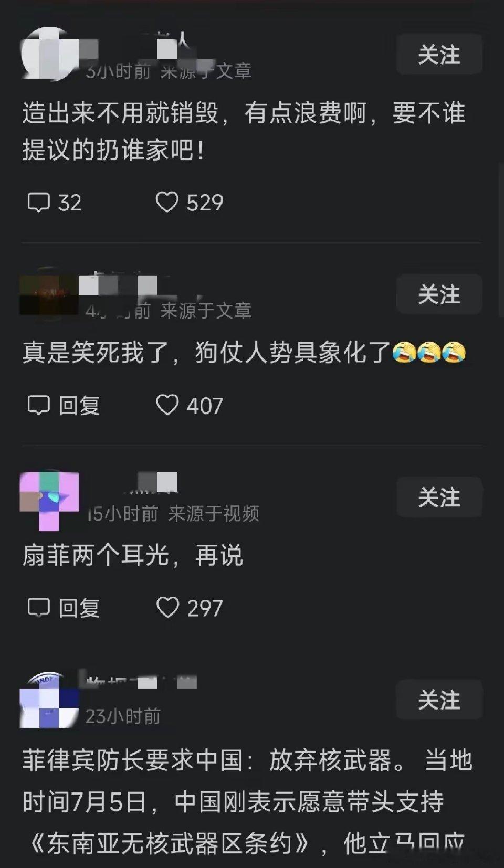Follow the first commenter with 关注
The height and width of the screenshot is (868, 504).
[x=439, y=55]
